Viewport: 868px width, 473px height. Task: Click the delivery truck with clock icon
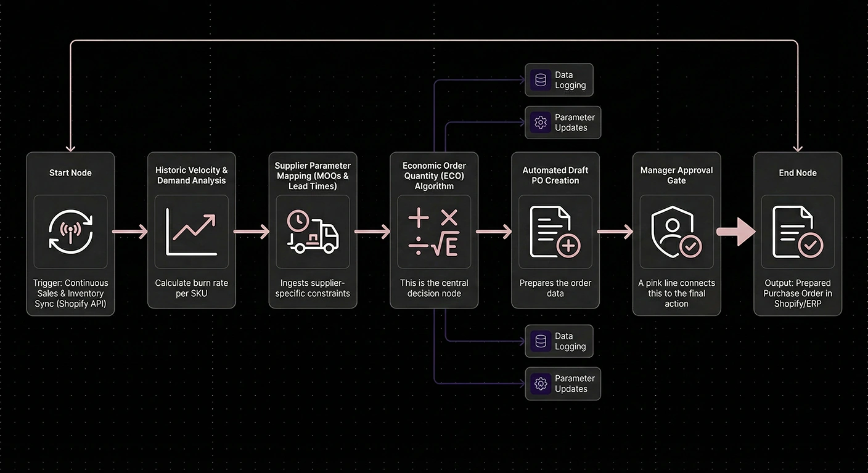[x=313, y=232]
